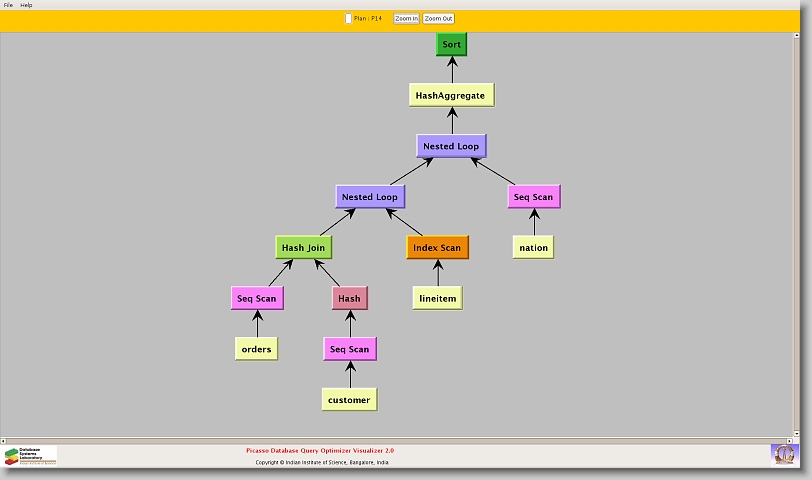Select the HashAggregate node
This screenshot has width=812, height=480.
pos(451,96)
